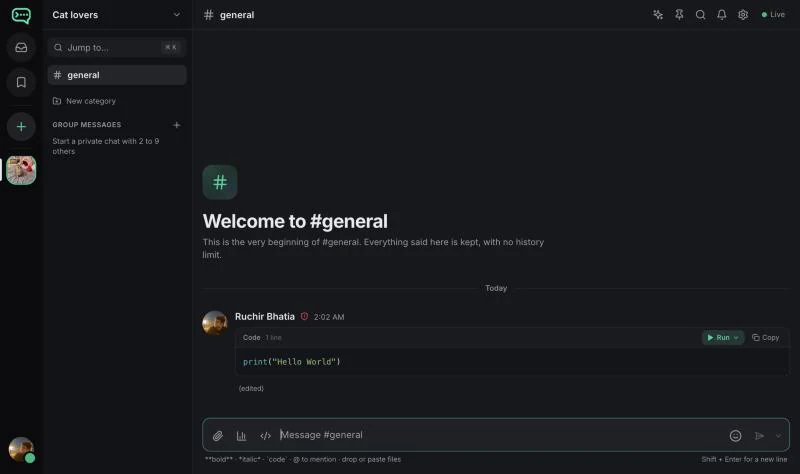Image resolution: width=800 pixels, height=474 pixels.
Task: Run the code snippet
Action: pos(718,337)
